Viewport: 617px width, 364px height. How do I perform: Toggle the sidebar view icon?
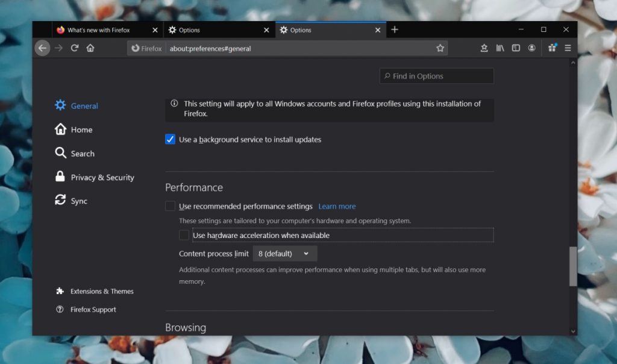[x=516, y=48]
